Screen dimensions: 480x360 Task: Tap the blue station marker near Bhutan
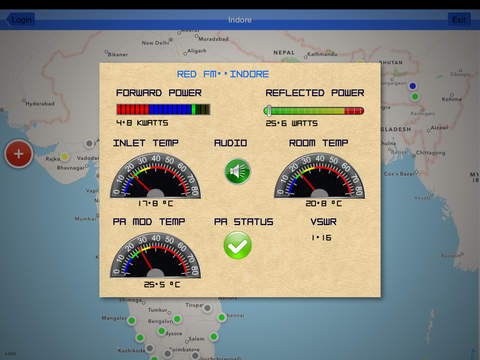[x=413, y=86]
